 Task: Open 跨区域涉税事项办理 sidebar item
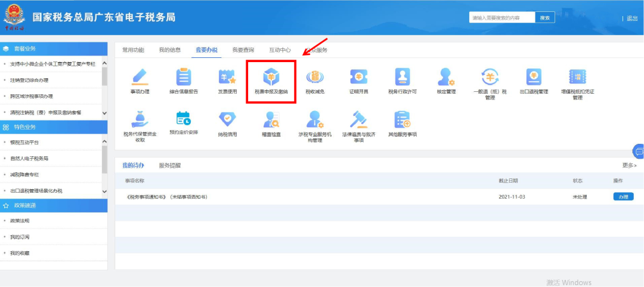point(32,96)
